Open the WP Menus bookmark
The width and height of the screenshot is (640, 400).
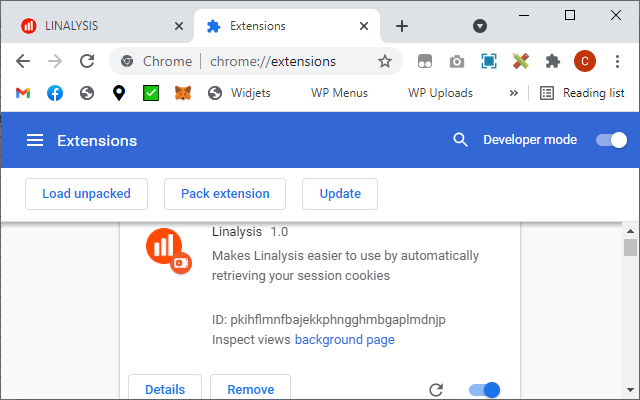[x=339, y=93]
